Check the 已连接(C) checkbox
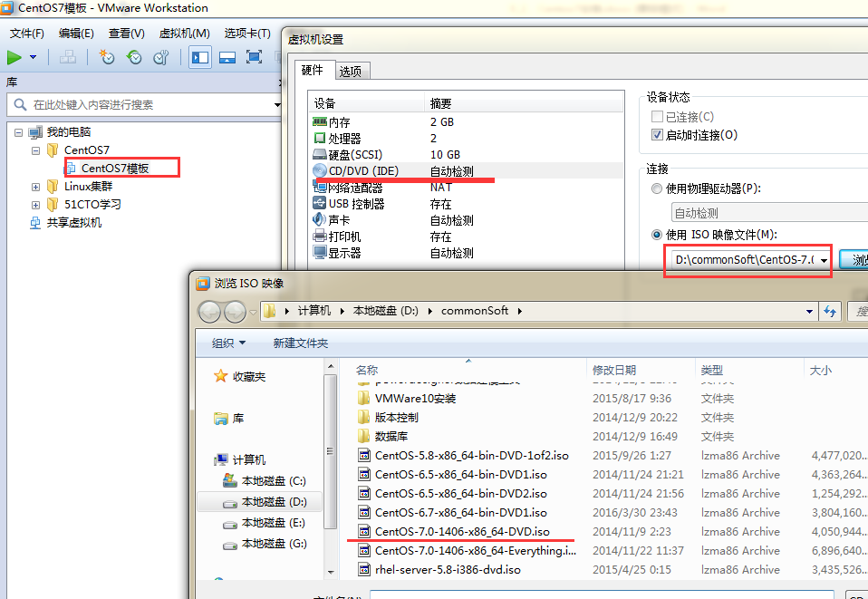This screenshot has height=599, width=868. click(x=657, y=117)
